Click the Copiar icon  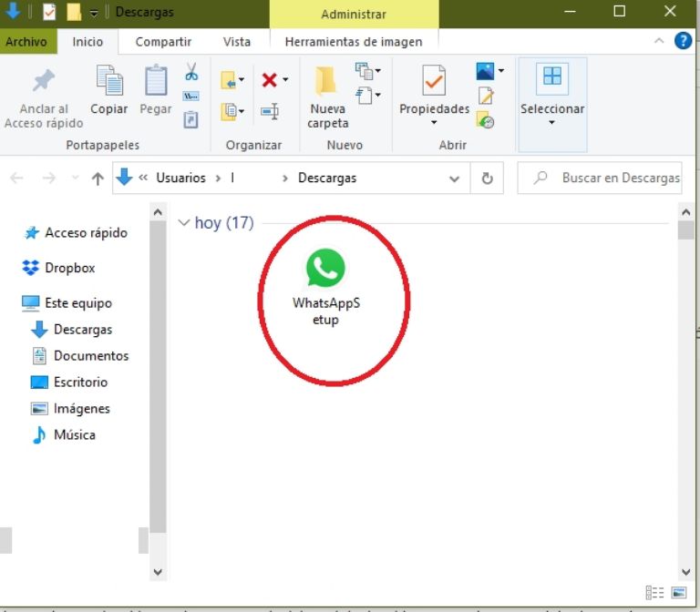tap(109, 80)
